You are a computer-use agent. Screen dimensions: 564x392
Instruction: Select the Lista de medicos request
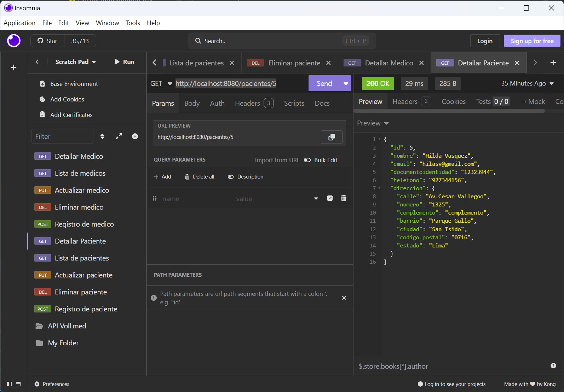point(87,173)
